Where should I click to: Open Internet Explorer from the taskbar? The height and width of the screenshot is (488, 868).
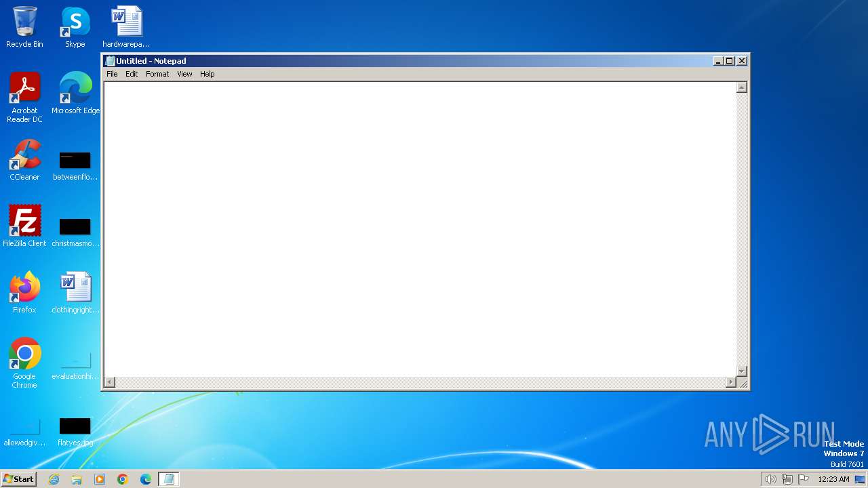coord(54,479)
